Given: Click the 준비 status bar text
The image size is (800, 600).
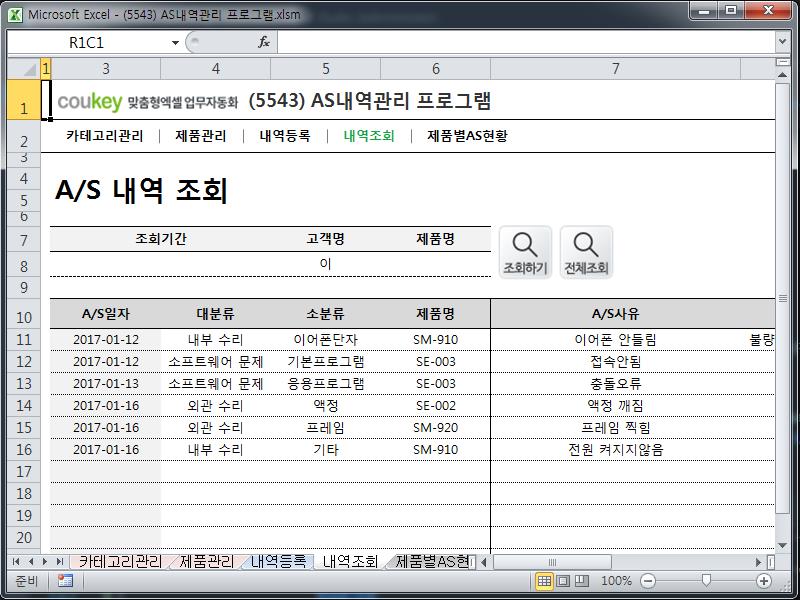Looking at the screenshot, I should point(27,581).
